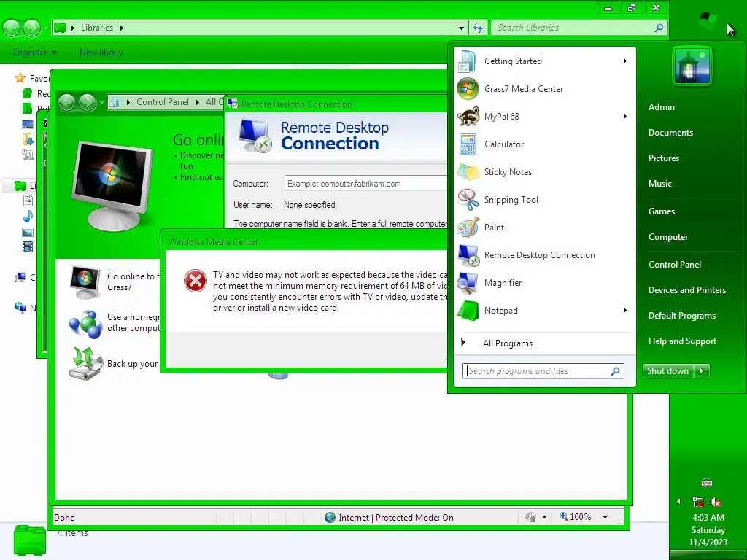Click Favorites star in Libraries sidebar

tap(20, 77)
